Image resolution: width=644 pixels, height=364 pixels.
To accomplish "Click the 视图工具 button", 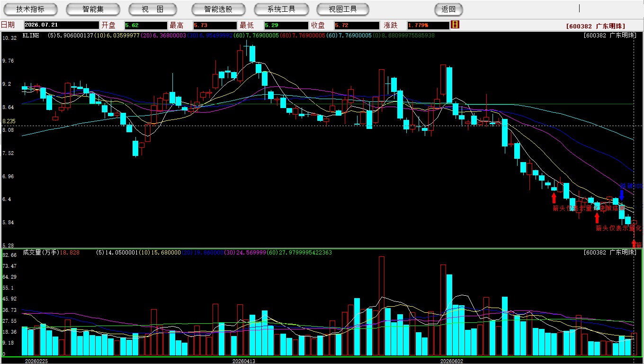I will coord(343,9).
